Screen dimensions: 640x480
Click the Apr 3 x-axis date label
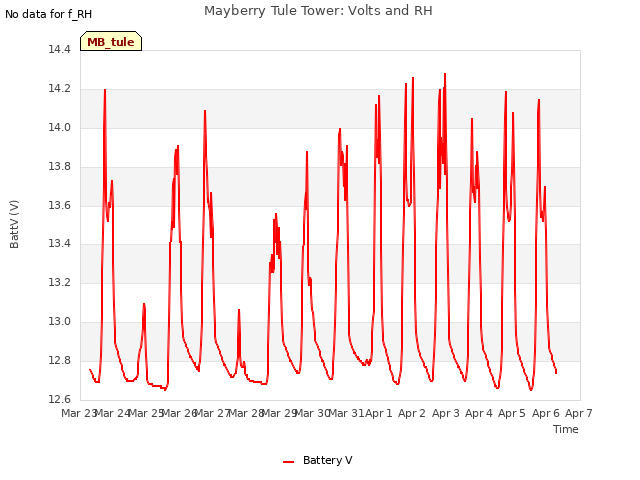(446, 413)
